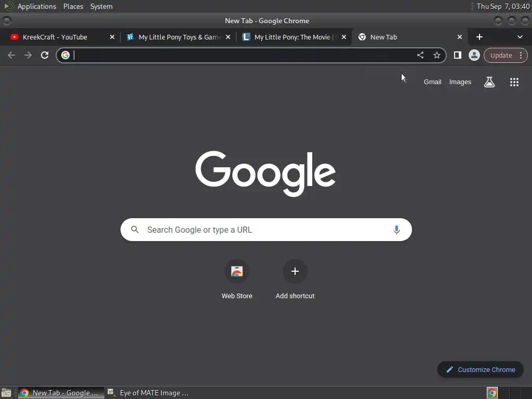532x399 pixels.
Task: Open the Images link
Action: (x=460, y=82)
